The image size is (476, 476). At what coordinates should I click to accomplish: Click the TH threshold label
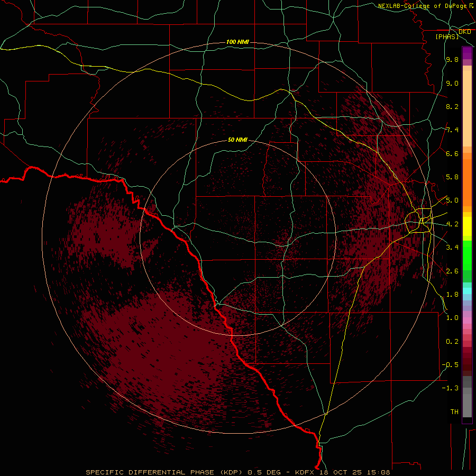(x=454, y=412)
